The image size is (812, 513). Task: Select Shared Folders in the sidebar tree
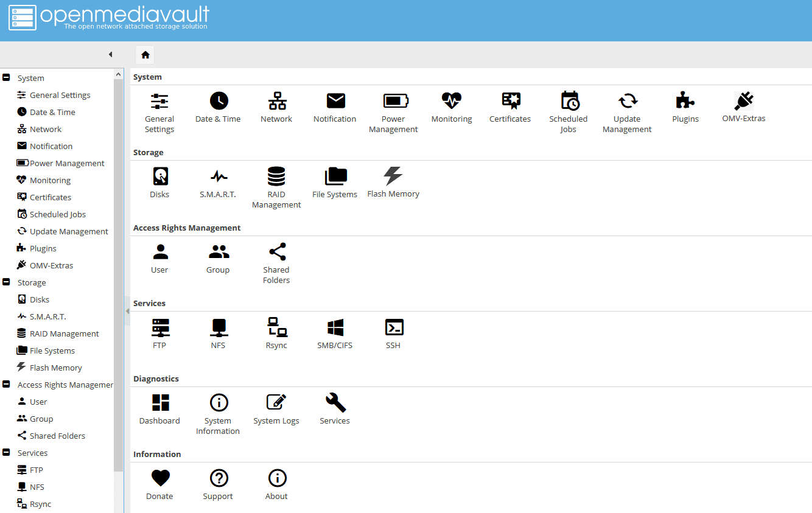(57, 436)
